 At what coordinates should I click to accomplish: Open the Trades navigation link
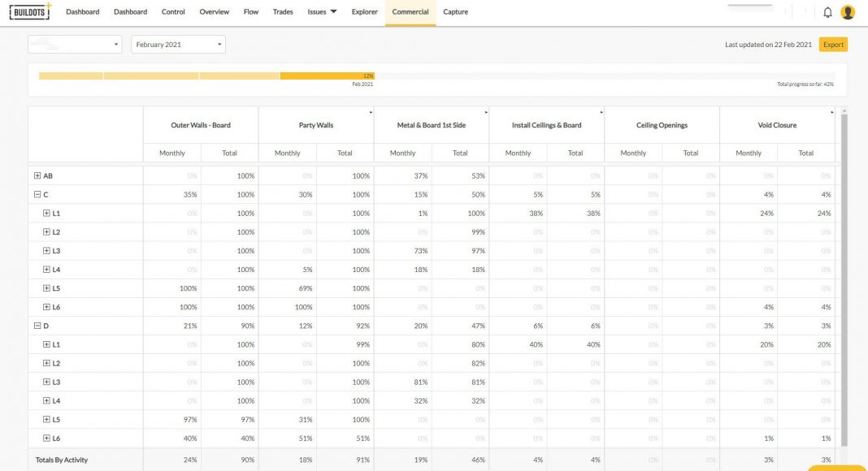pyautogui.click(x=283, y=12)
